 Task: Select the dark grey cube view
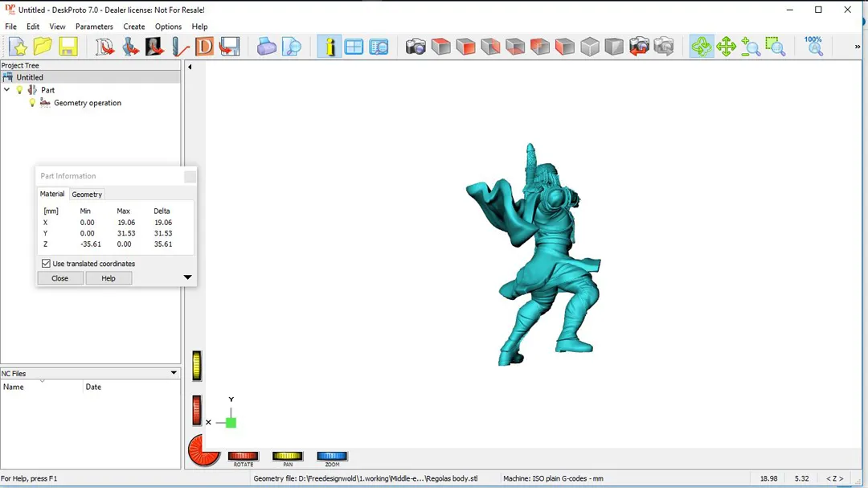[x=614, y=47]
